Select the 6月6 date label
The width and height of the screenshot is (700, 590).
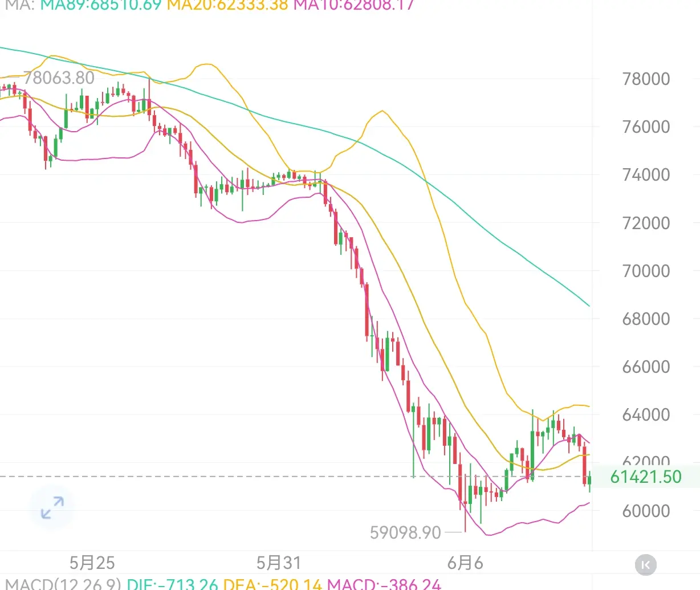(x=465, y=563)
